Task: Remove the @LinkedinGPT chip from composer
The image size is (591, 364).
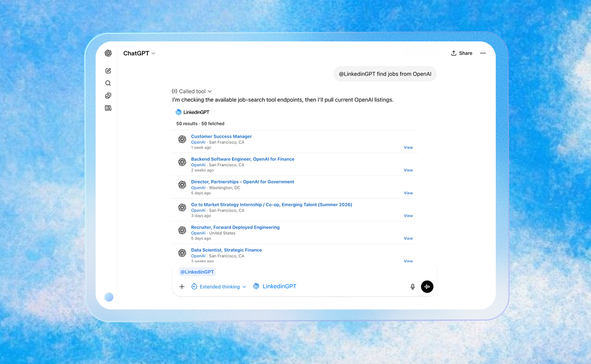Action: [197, 271]
